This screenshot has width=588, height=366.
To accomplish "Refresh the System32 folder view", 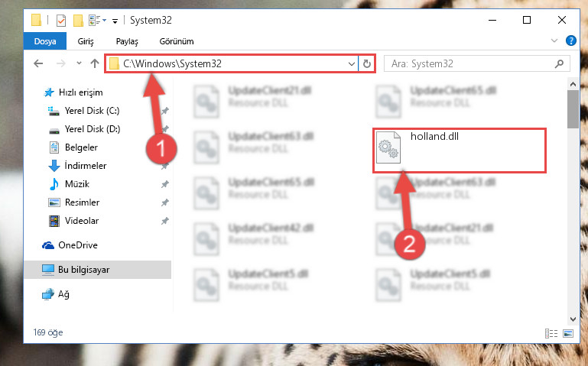I will [367, 64].
